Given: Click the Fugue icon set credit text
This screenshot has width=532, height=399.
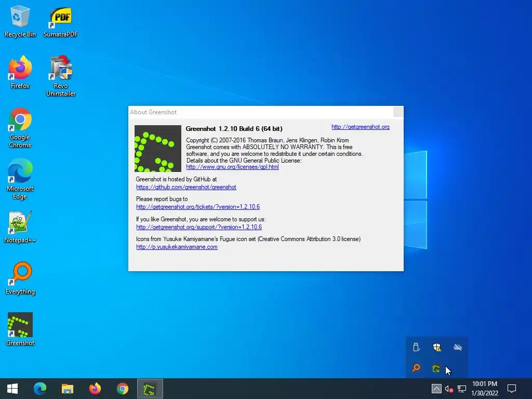Looking at the screenshot, I should point(248,239).
